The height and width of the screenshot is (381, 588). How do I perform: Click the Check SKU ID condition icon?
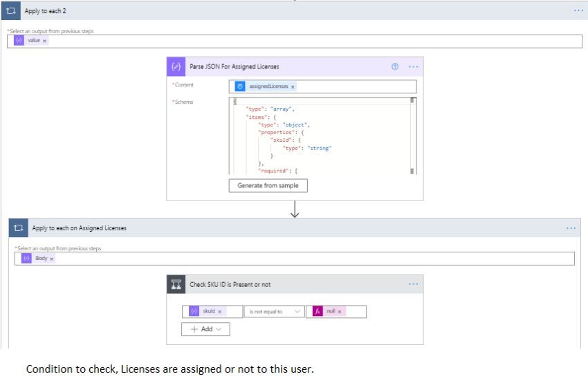176,284
